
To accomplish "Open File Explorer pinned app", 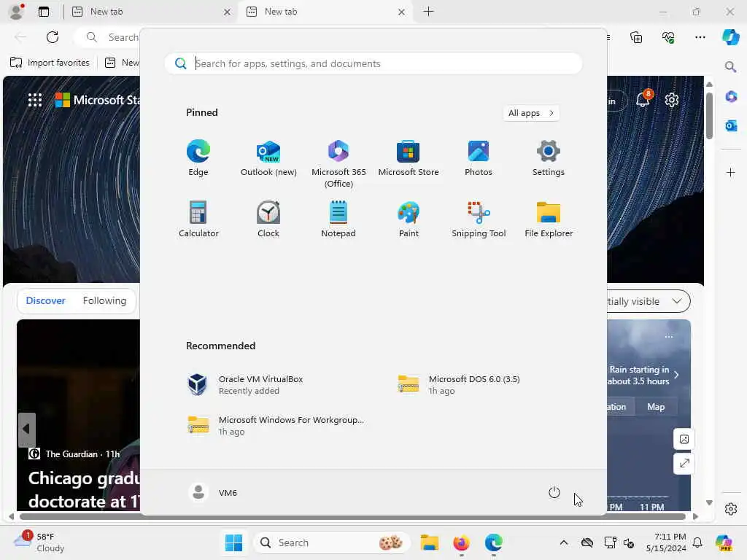I will 549,219.
